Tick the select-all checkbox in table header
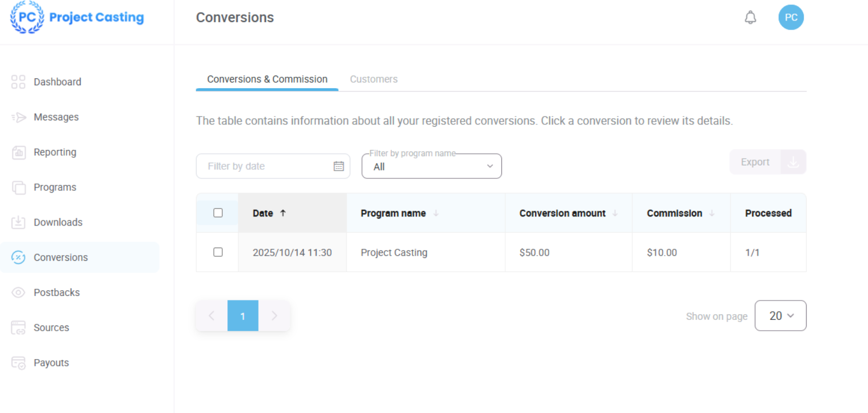The width and height of the screenshot is (868, 413). 218,213
